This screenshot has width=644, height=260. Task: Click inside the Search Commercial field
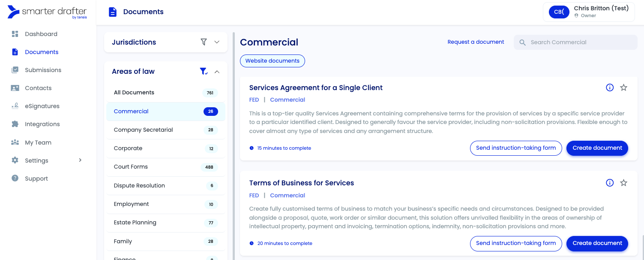pos(575,42)
